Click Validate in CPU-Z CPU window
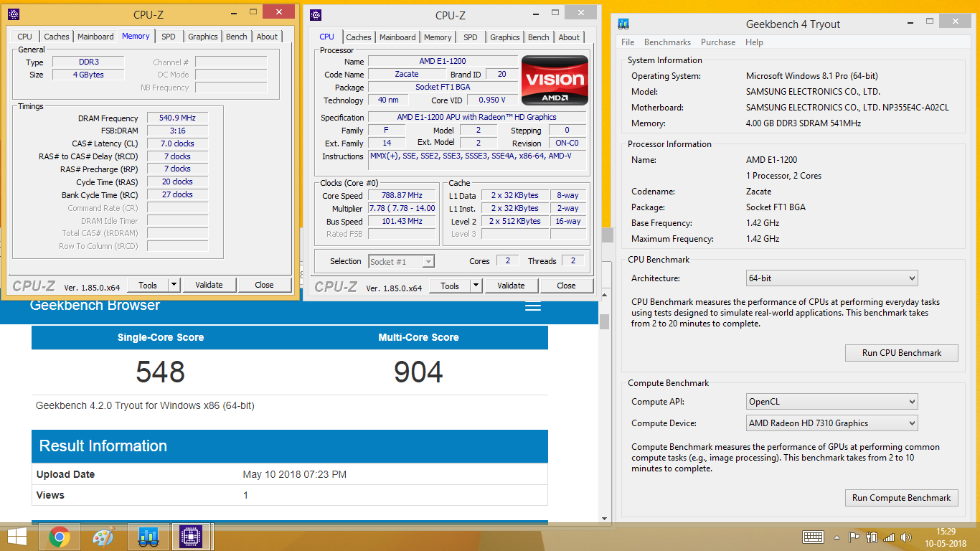 511,286
